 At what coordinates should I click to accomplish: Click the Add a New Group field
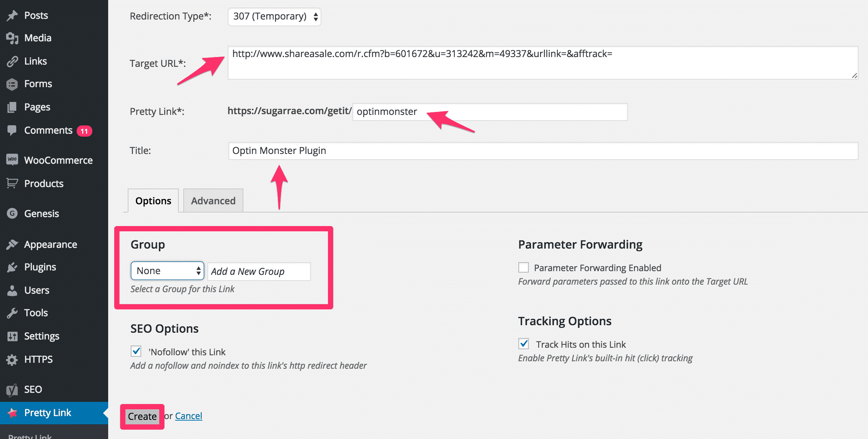(x=259, y=271)
